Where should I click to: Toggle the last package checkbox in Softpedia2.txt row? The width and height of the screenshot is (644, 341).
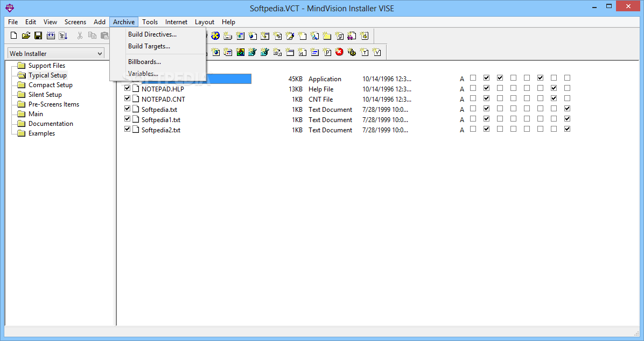point(567,129)
